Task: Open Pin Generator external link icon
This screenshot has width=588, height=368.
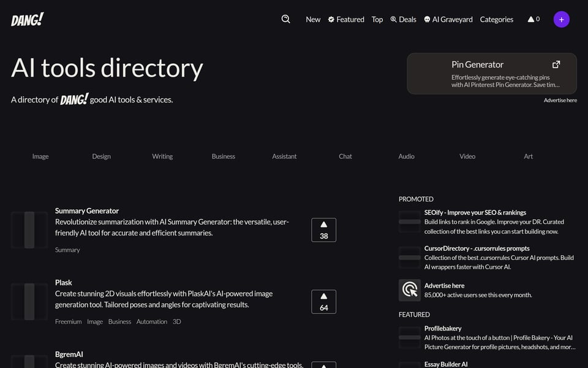Action: coord(556,64)
